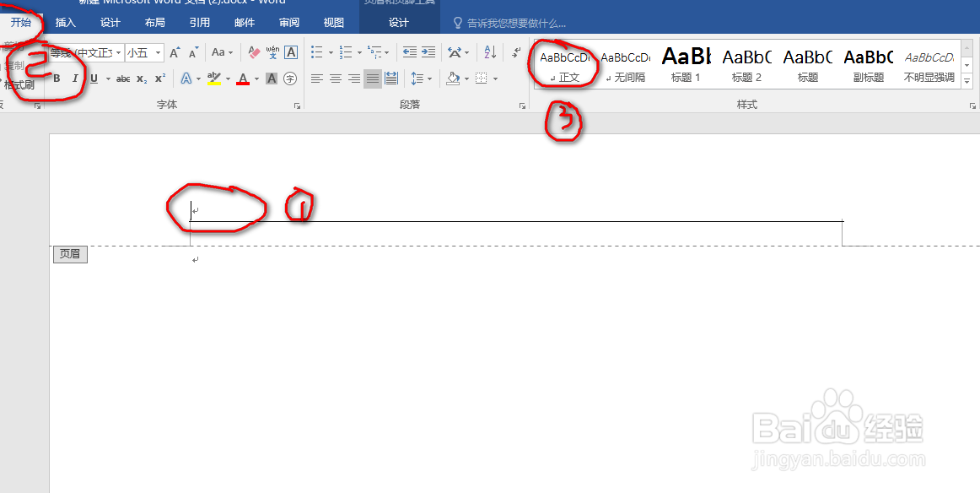The image size is (980, 493).
Task: Apply red font color
Action: click(x=243, y=79)
